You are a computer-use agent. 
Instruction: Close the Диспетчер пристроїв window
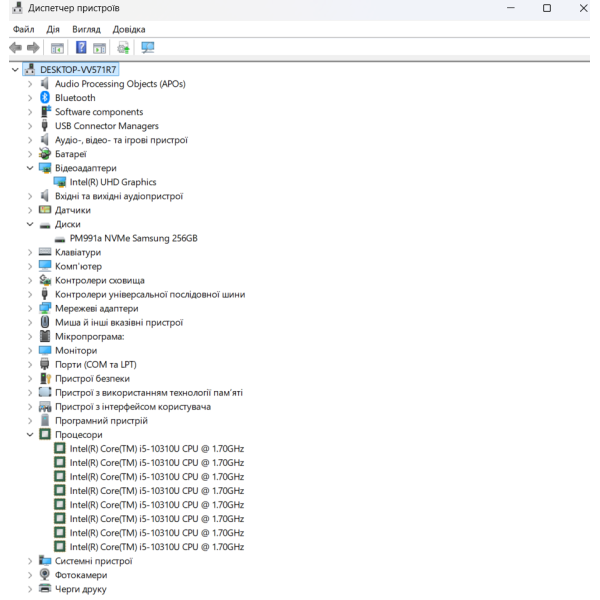pyautogui.click(x=583, y=8)
